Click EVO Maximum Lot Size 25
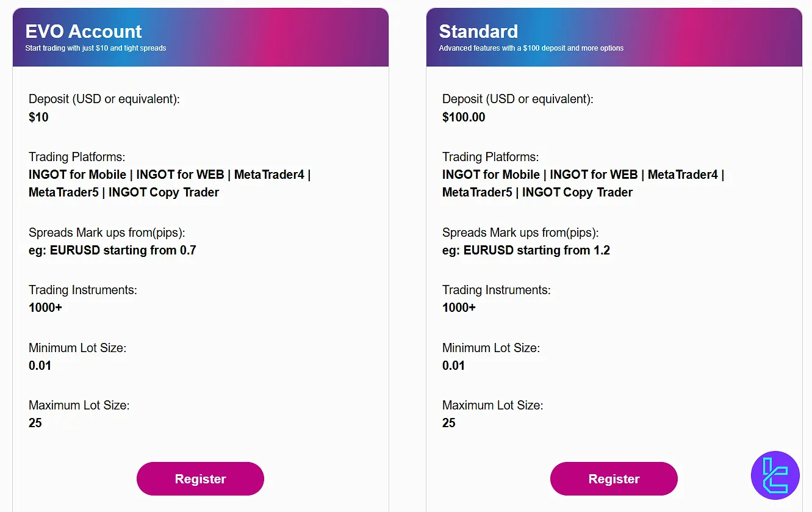The width and height of the screenshot is (812, 512). (x=35, y=423)
